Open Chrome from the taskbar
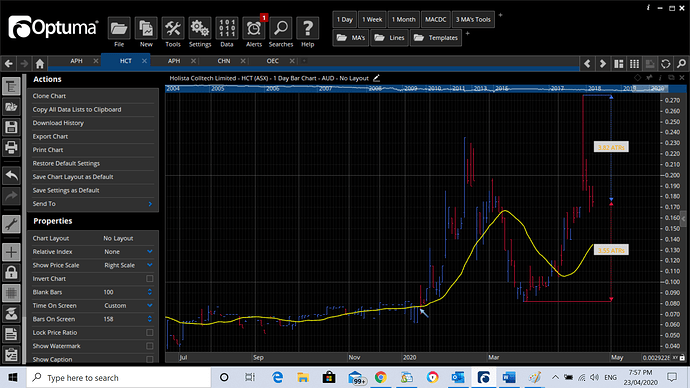The image size is (690, 388). point(381,377)
